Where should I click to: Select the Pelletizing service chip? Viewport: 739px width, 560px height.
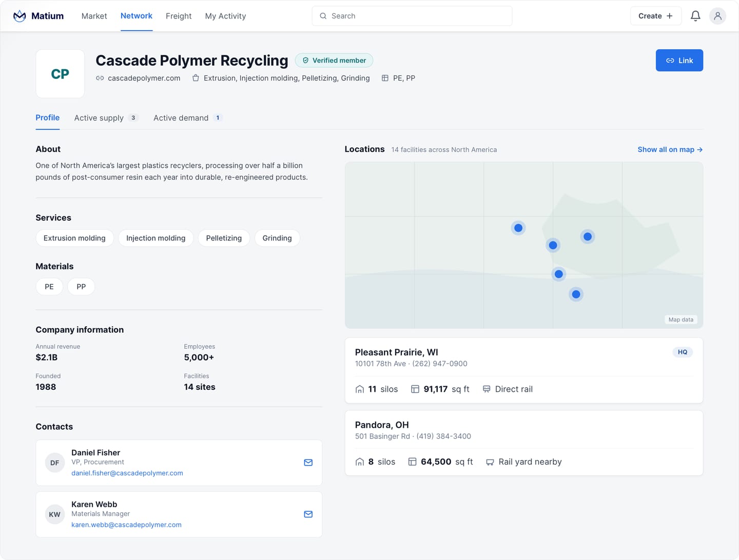tap(224, 238)
